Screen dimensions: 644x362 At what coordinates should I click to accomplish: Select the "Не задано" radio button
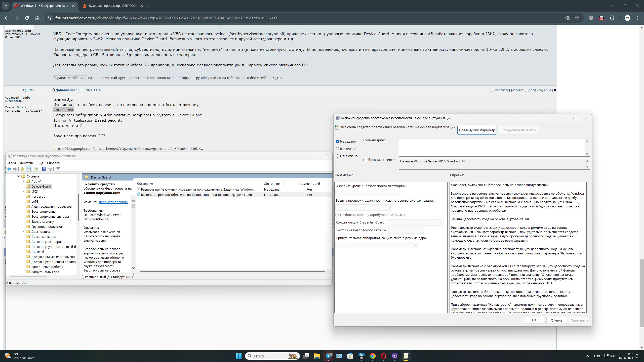[338, 142]
